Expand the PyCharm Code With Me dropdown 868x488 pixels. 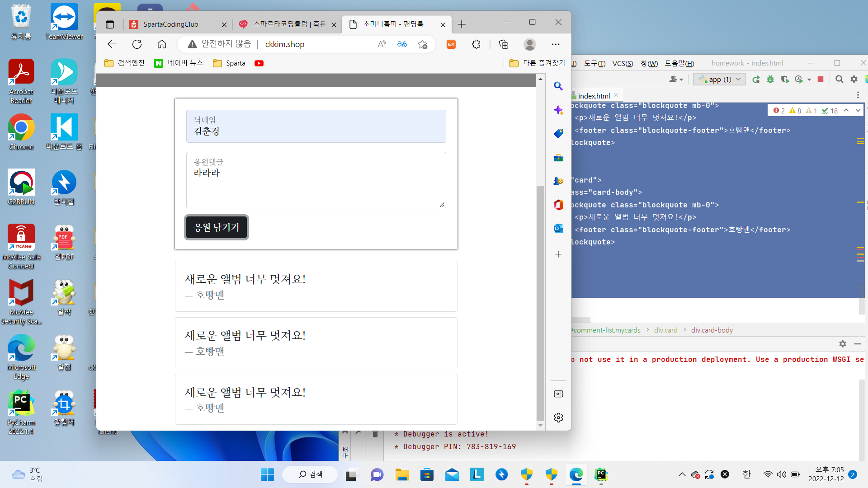676,80
